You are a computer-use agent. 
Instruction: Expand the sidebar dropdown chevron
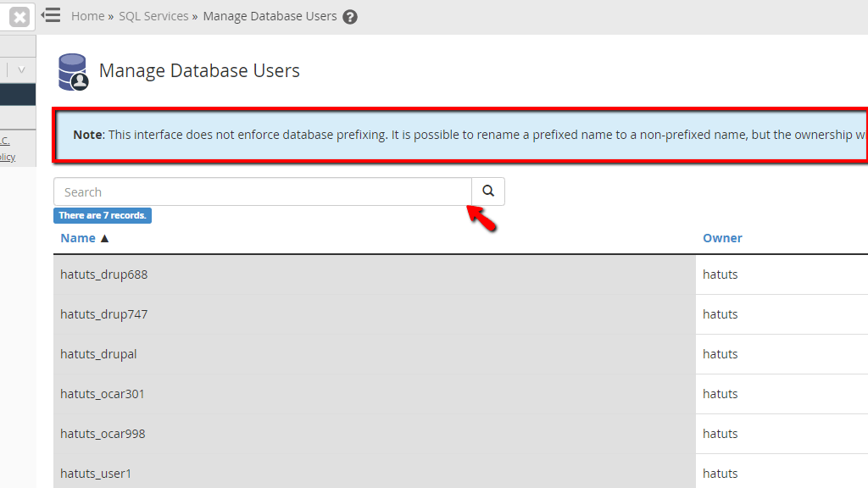tap(21, 69)
